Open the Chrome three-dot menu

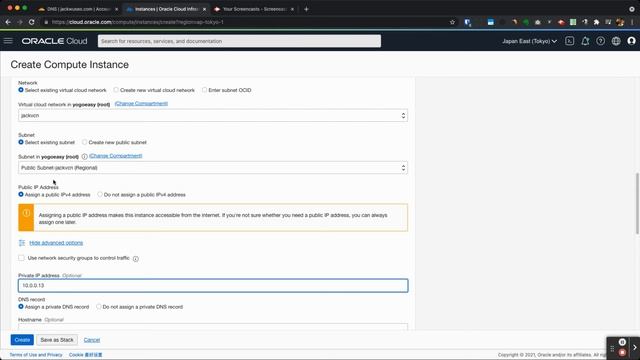[632, 22]
